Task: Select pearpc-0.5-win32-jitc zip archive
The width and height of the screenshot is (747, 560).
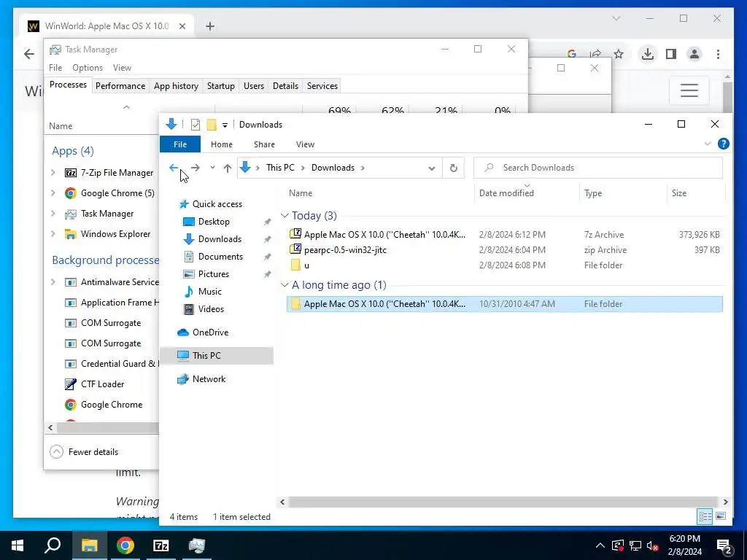Action: [505, 249]
